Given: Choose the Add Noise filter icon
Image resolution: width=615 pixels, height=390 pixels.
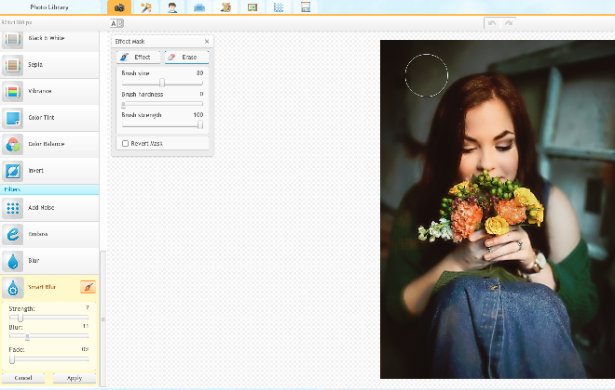Looking at the screenshot, I should pos(13,208).
